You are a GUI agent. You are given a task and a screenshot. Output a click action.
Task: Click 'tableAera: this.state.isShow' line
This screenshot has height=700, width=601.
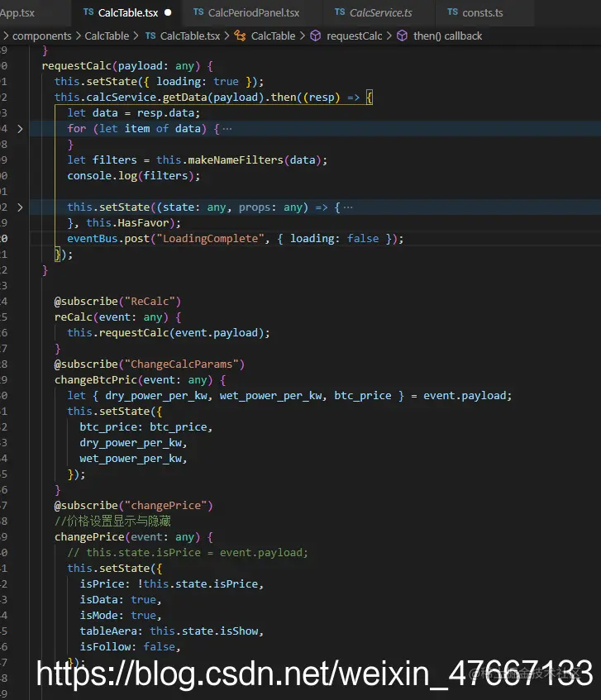tap(171, 631)
